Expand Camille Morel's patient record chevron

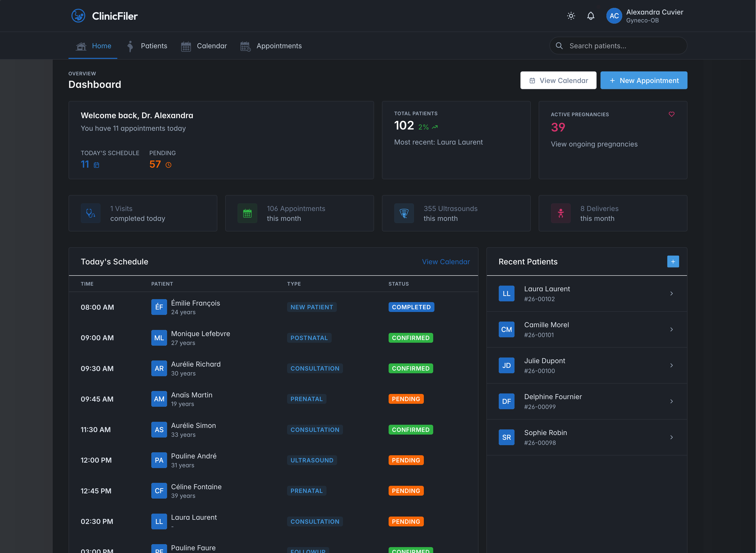coord(672,329)
